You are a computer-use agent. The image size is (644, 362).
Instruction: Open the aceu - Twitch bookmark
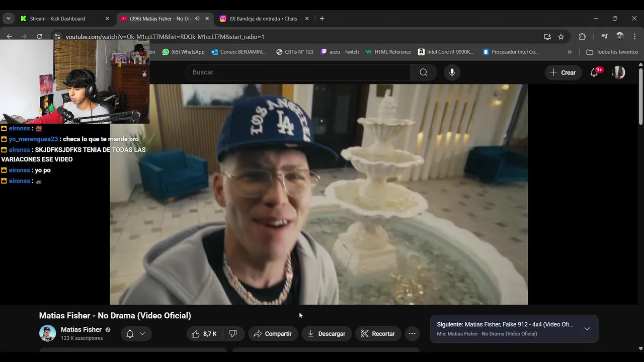coord(340,52)
